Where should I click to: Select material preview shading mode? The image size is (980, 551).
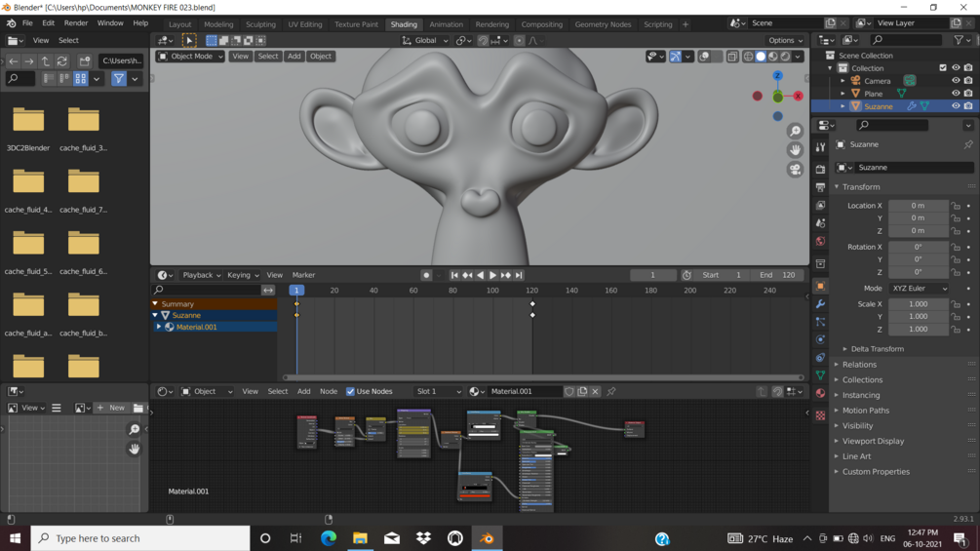(x=773, y=57)
